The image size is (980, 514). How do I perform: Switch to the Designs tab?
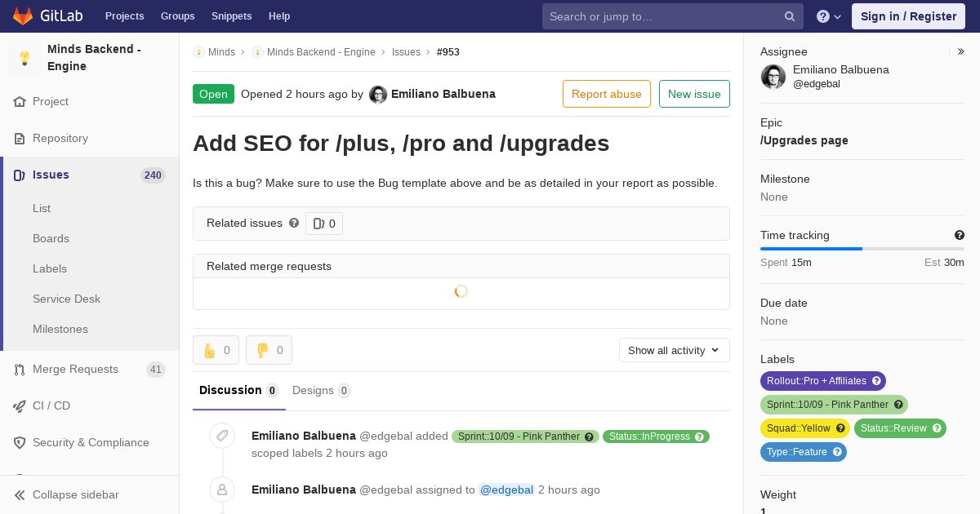(322, 391)
